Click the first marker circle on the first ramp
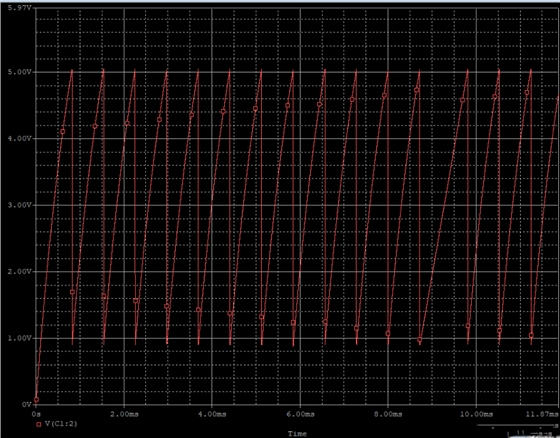The height and width of the screenshot is (438, 560). 62,131
